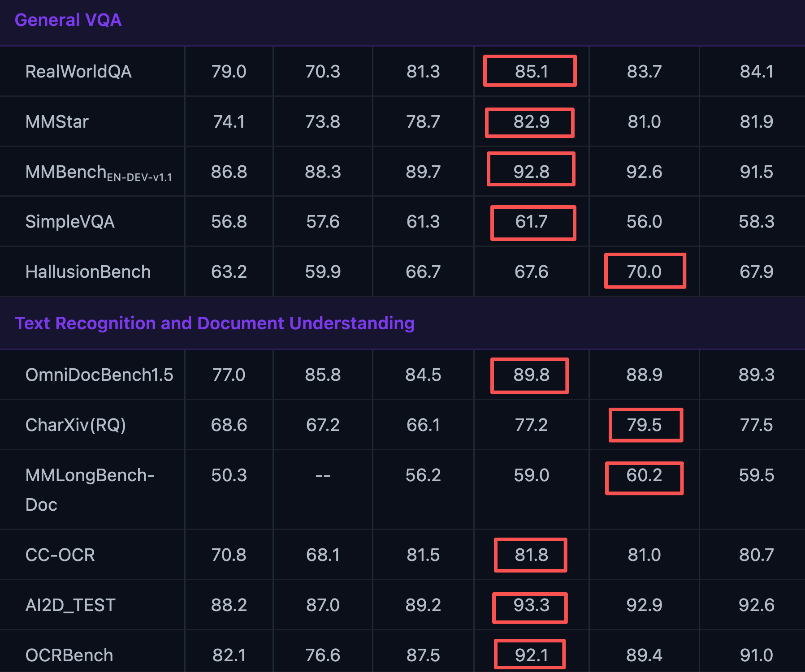Click the SimpleVQA benchmark label
The height and width of the screenshot is (672, 805).
click(70, 222)
